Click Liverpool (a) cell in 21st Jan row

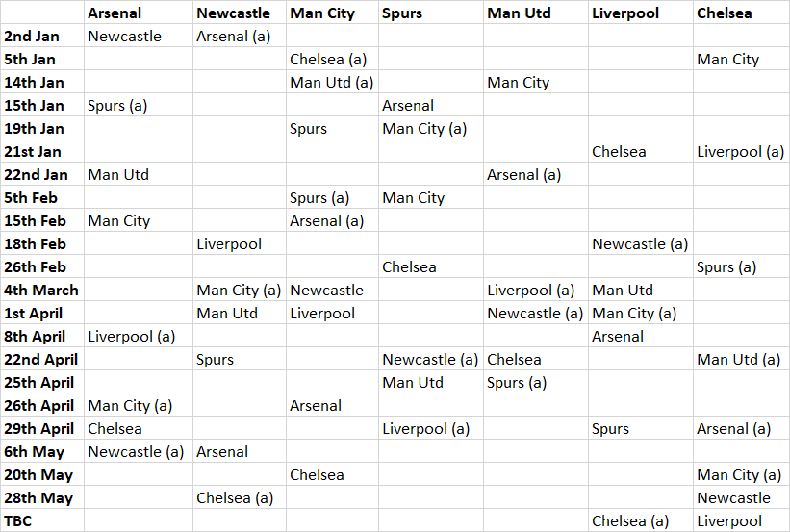(741, 152)
